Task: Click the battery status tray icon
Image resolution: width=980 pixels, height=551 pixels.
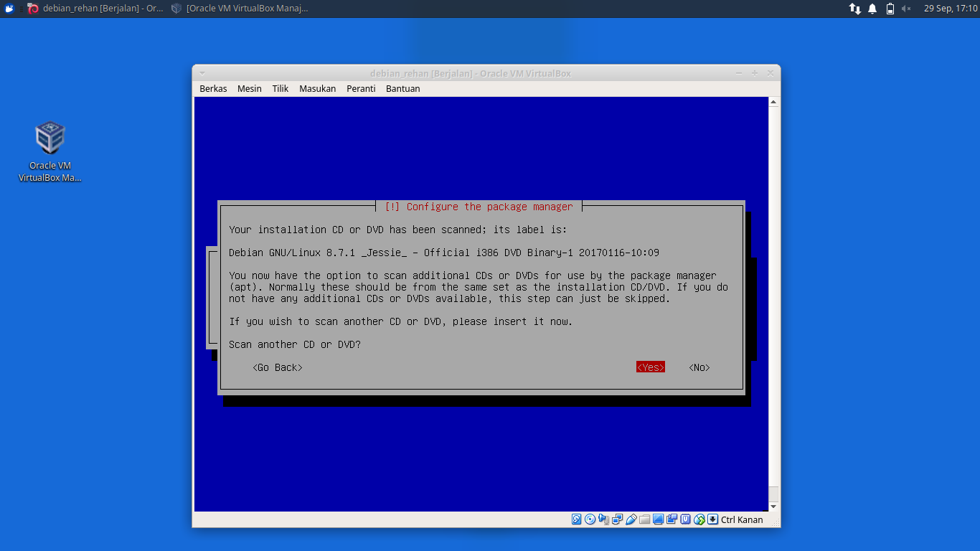Action: point(890,9)
